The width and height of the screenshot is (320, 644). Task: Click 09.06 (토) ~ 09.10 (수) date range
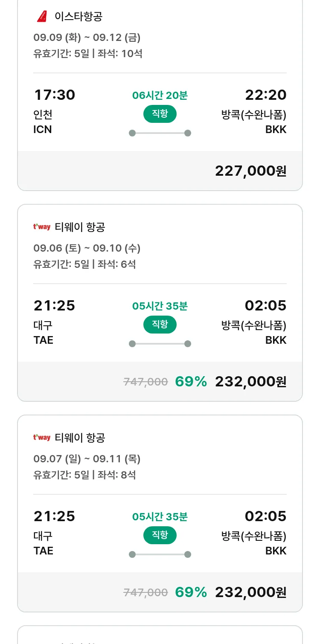pyautogui.click(x=87, y=248)
